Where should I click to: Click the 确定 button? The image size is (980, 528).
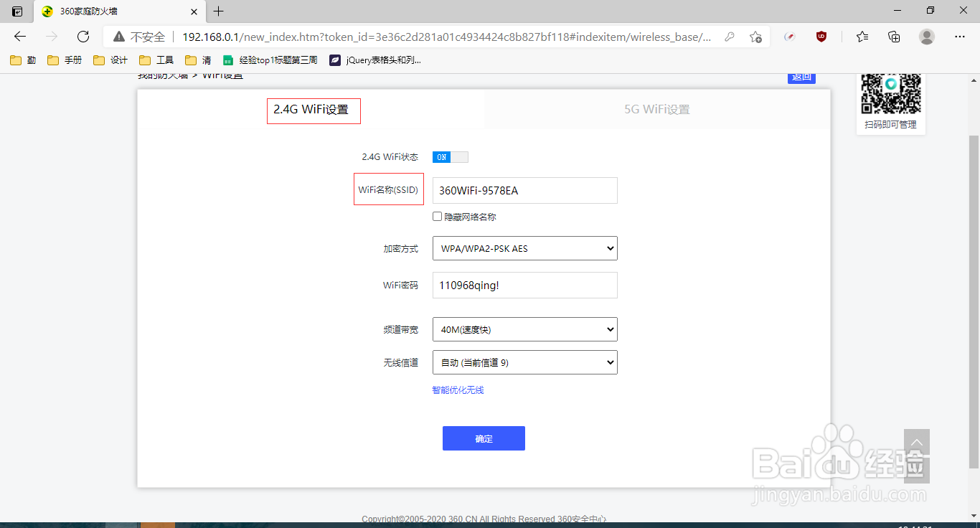coord(484,438)
